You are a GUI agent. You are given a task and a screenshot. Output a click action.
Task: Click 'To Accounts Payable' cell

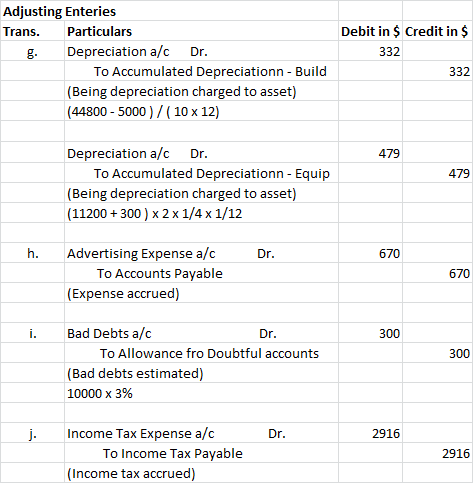point(201,273)
